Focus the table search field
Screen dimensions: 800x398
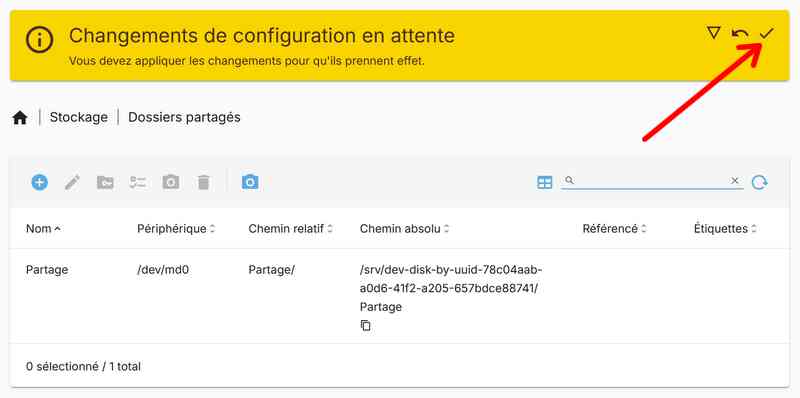652,181
